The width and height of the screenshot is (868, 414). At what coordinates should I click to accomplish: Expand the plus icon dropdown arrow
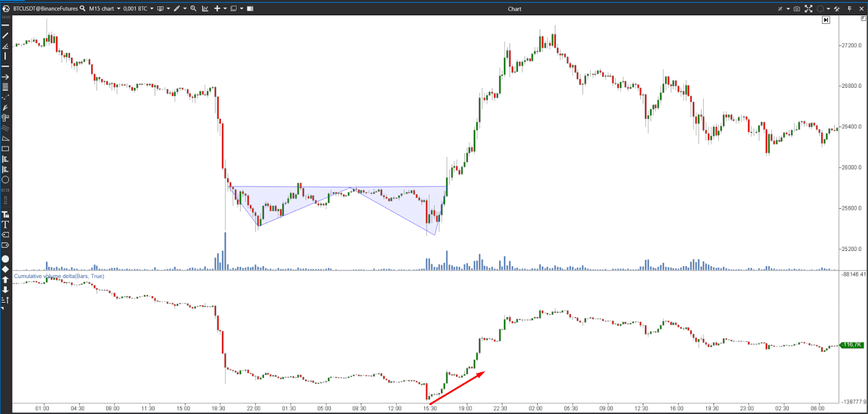coord(225,8)
